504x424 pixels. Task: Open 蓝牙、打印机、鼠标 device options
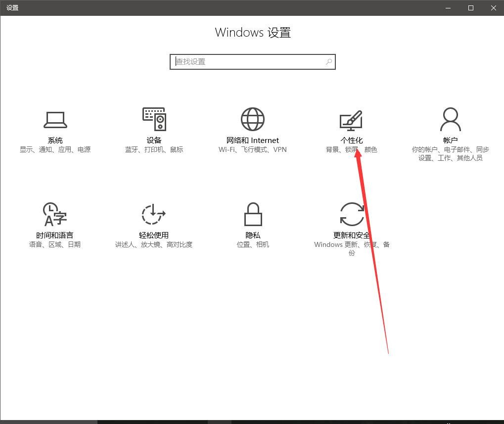154,149
